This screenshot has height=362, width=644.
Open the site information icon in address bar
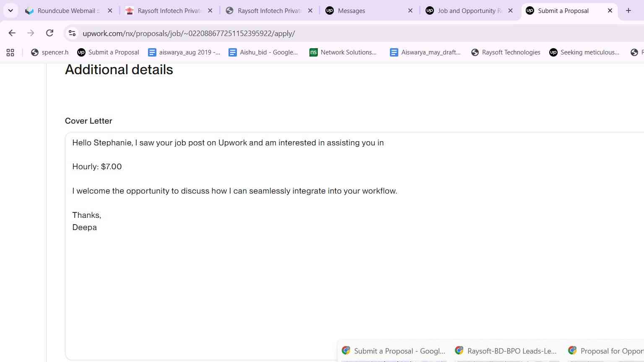[x=72, y=33]
